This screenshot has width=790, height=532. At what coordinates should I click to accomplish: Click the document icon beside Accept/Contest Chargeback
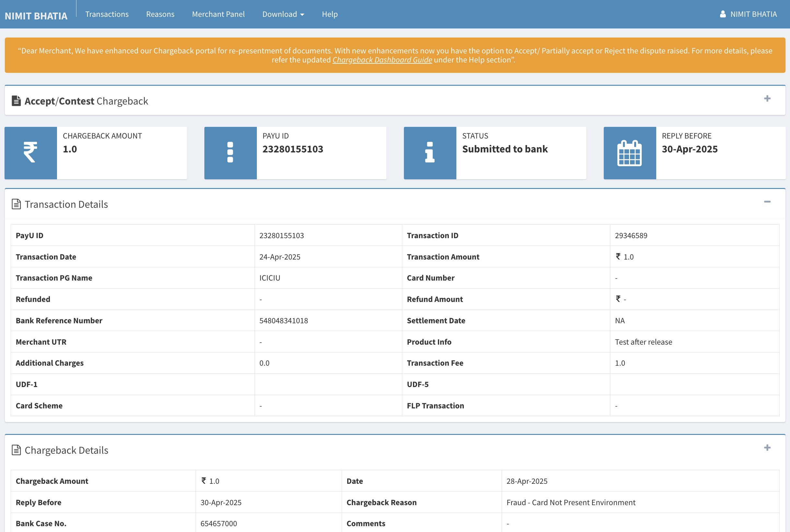(16, 101)
